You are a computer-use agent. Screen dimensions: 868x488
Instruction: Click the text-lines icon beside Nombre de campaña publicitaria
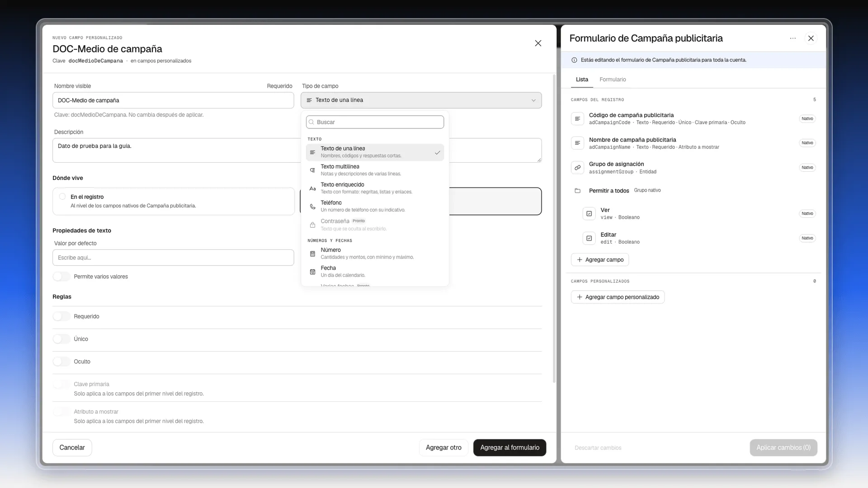tap(577, 143)
